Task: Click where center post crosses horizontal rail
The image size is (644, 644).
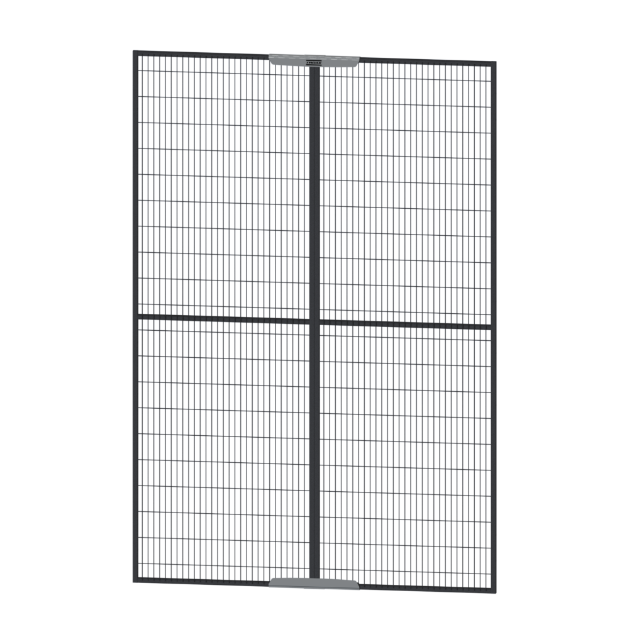Action: pyautogui.click(x=314, y=321)
